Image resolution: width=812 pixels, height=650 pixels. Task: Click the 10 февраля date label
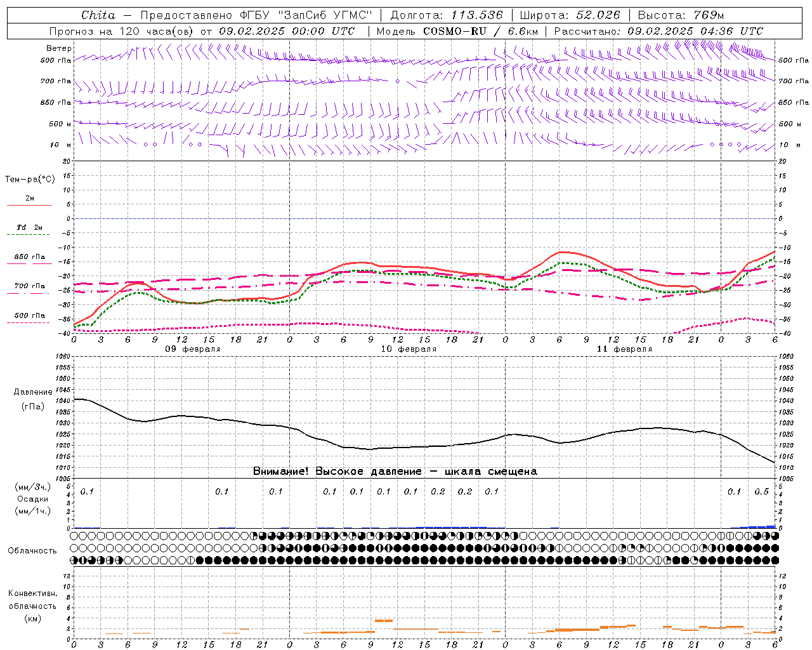click(409, 349)
